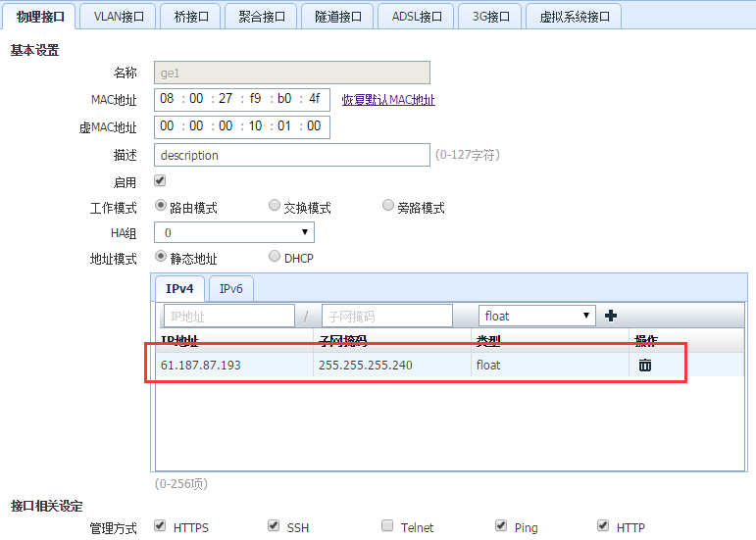Select 路由模式 working mode
The height and width of the screenshot is (540, 756).
pyautogui.click(x=160, y=205)
